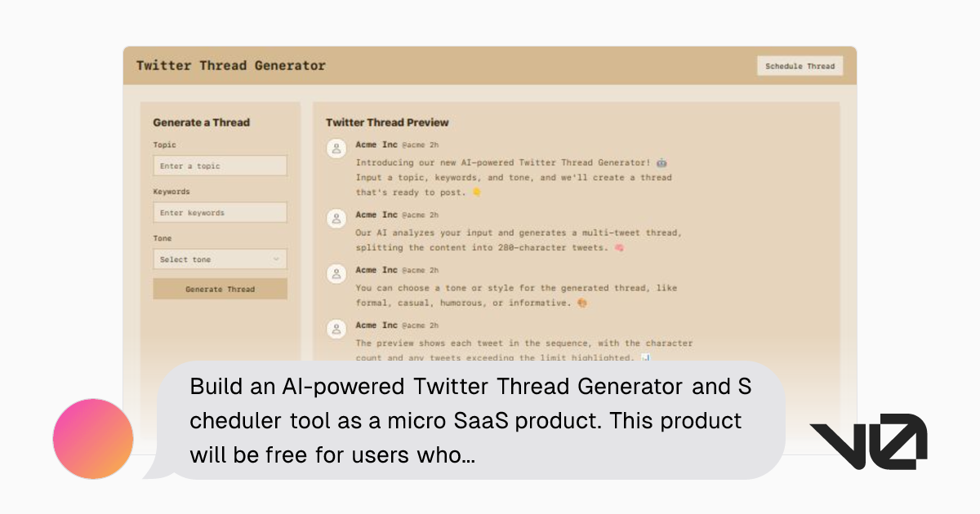
Task: Select the 'Twitter Thread Preview' heading
Action: [387, 122]
